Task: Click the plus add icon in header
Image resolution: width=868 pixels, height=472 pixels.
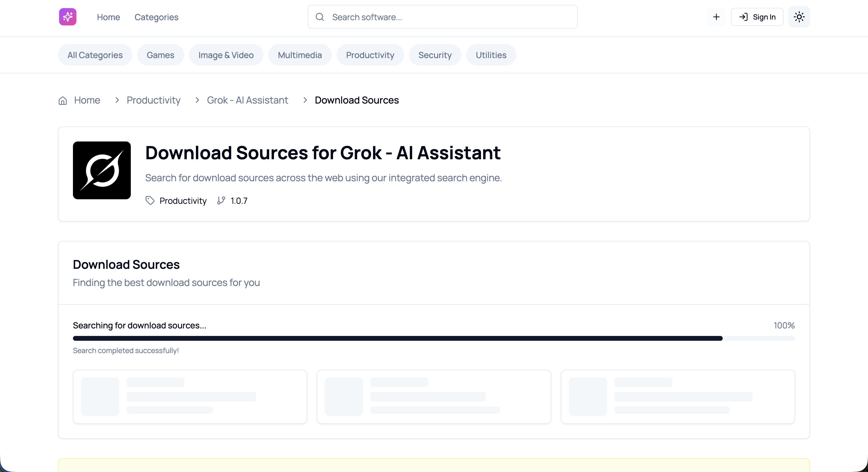Action: click(x=716, y=17)
